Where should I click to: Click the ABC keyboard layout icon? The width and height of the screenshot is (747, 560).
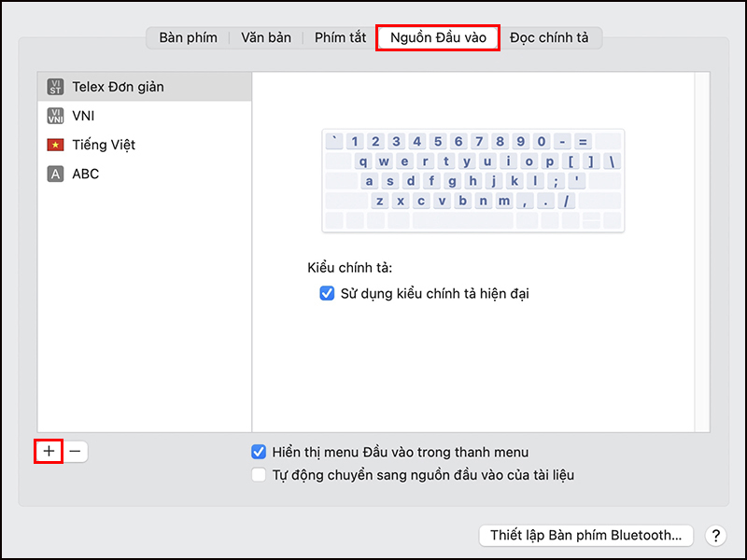coord(55,174)
